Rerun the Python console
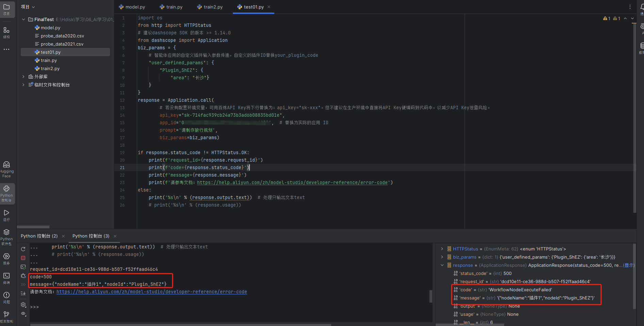This screenshot has width=644, height=326. [x=23, y=249]
